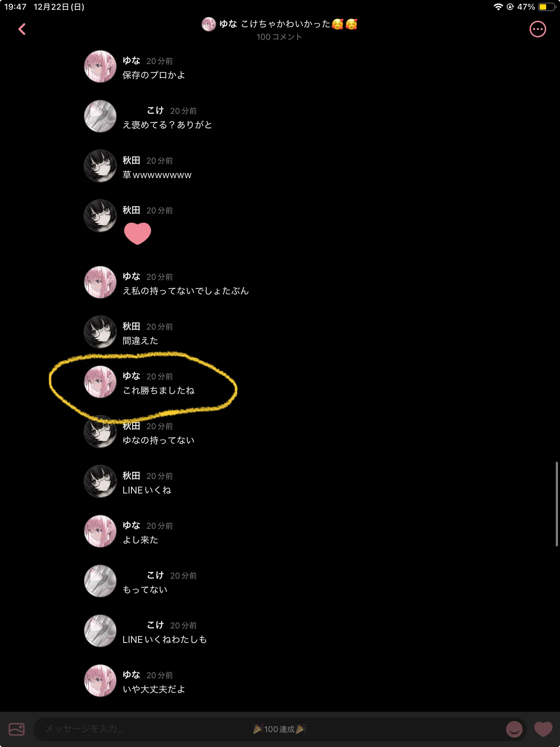Image resolution: width=560 pixels, height=747 pixels.
Task: Tap the 🎉100達成🎉 banner text
Action: click(279, 729)
